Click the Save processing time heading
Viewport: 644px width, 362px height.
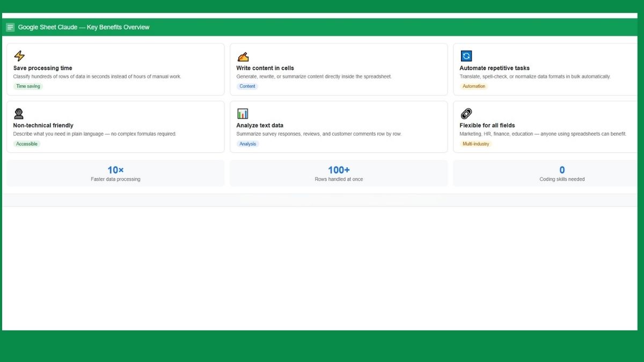click(42, 68)
